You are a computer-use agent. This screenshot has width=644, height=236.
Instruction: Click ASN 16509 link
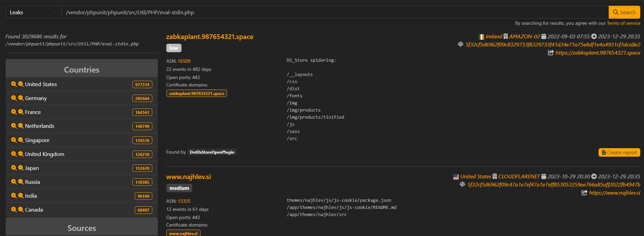pos(184,61)
